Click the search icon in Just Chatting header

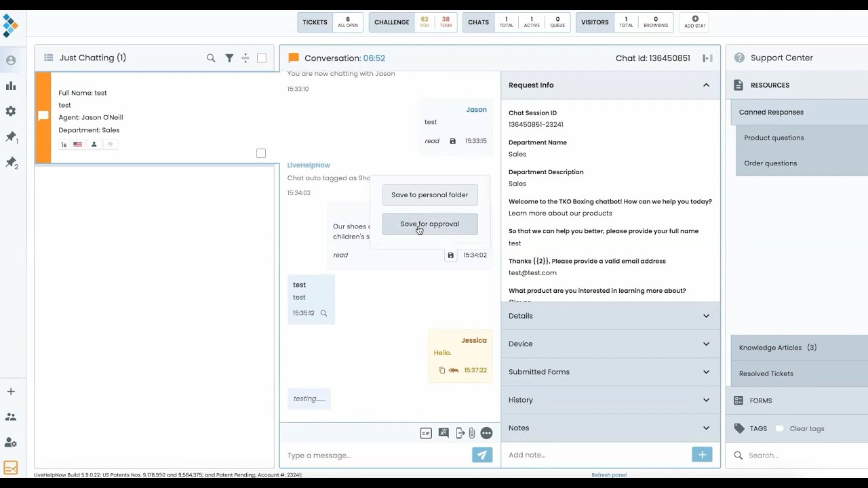click(x=211, y=58)
